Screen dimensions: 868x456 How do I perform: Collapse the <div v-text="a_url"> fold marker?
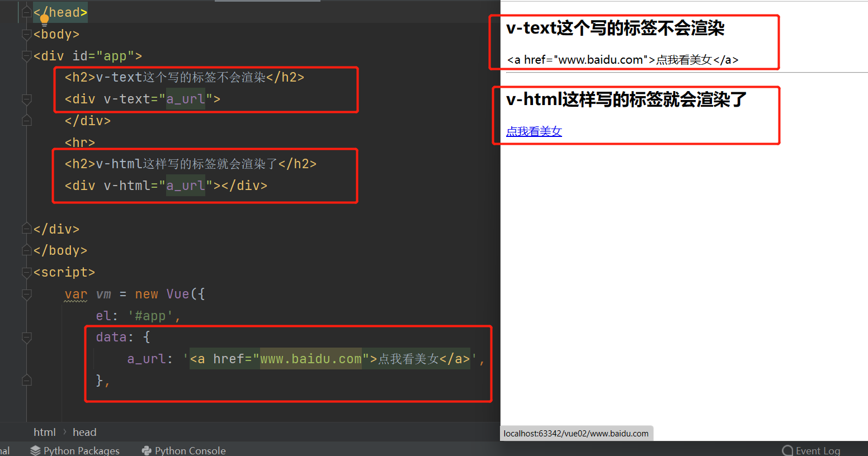(x=26, y=99)
